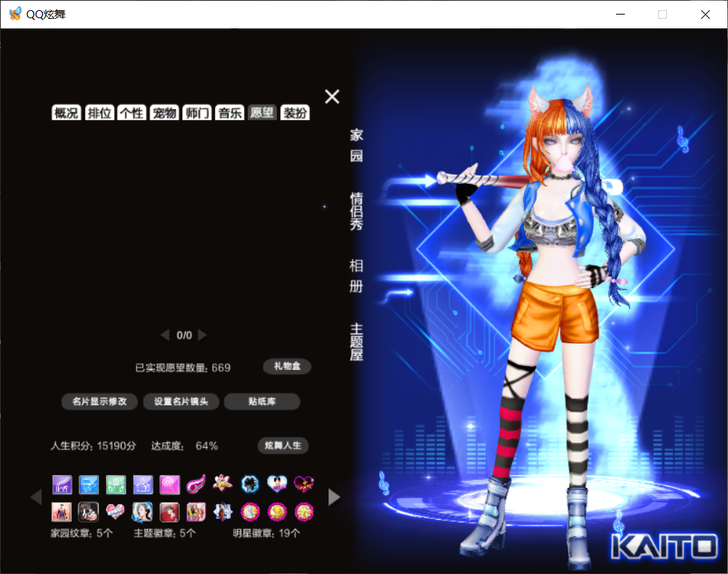Select the blue hexagram portrait badge
This screenshot has height=574, width=728.
pos(223,512)
